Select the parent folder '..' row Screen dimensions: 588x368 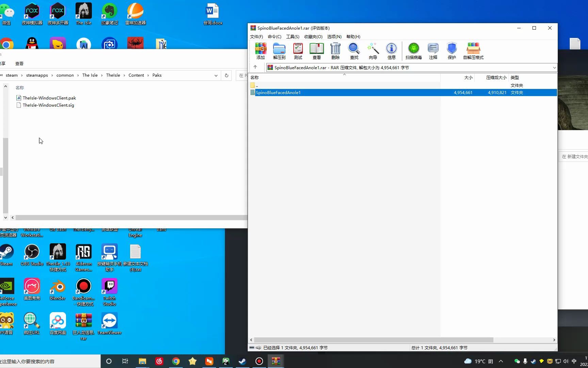tap(403, 85)
